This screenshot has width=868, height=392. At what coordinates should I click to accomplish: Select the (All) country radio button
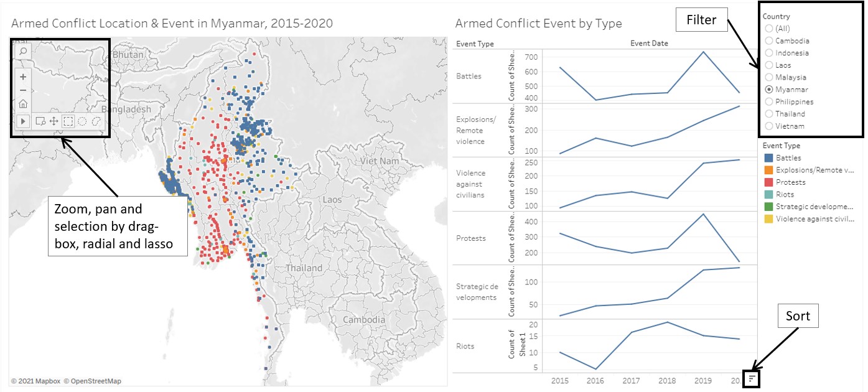pos(768,28)
